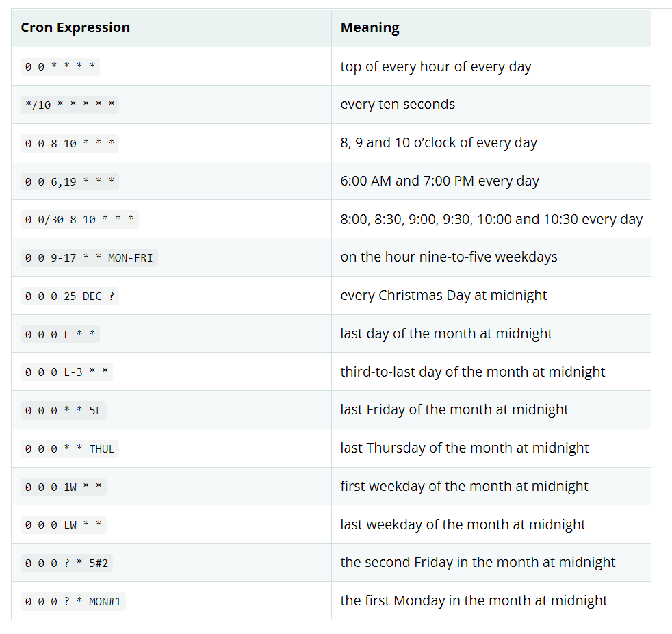Click the '0 0 0 L-3 * *' code snippet
The width and height of the screenshot is (672, 634).
(66, 372)
